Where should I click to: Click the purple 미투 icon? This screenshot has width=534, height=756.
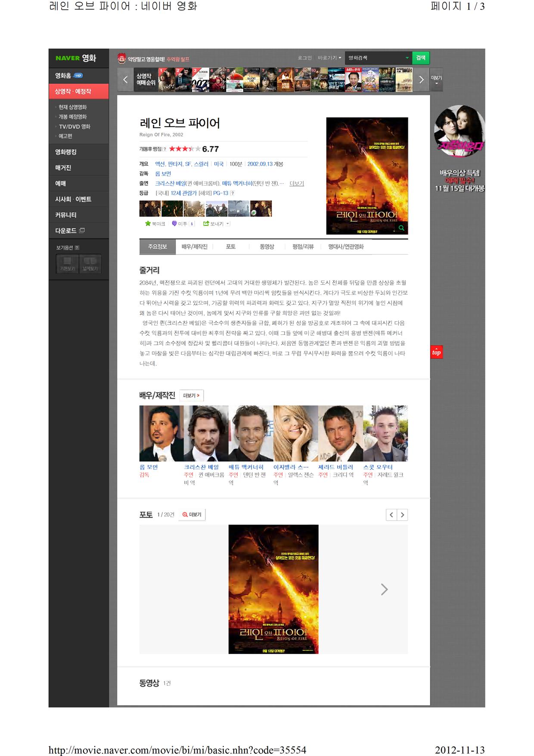tap(174, 224)
